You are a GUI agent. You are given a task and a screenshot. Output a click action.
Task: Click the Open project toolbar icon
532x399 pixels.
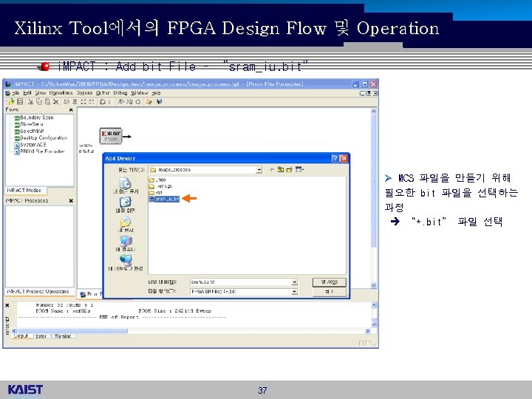pyautogui.click(x=11, y=101)
